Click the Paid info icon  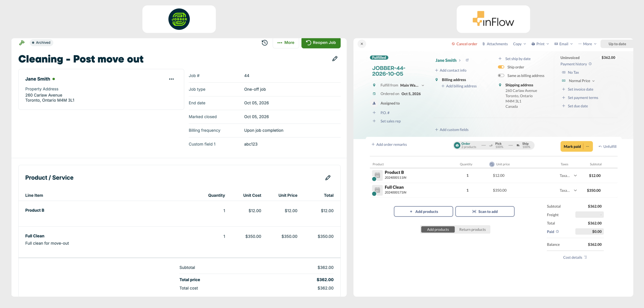pos(557,231)
